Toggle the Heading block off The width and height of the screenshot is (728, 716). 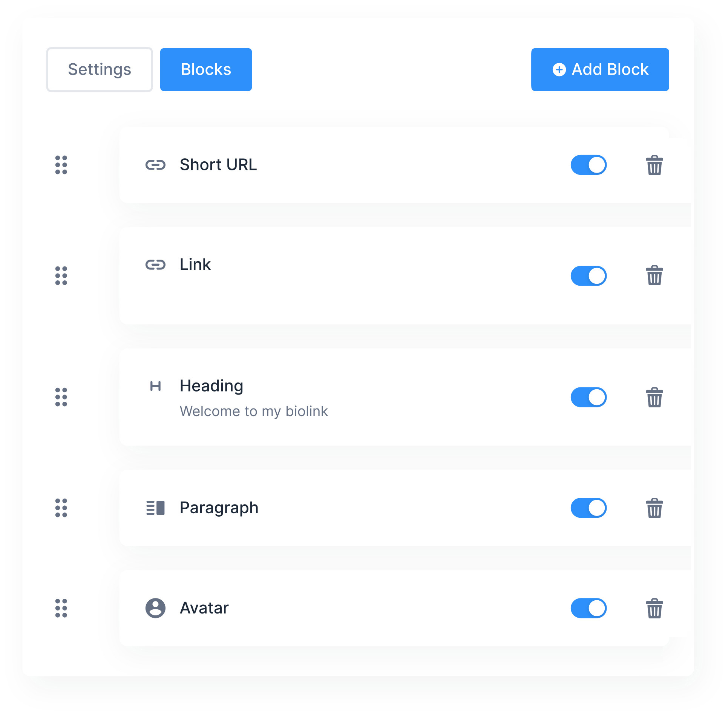click(x=588, y=397)
